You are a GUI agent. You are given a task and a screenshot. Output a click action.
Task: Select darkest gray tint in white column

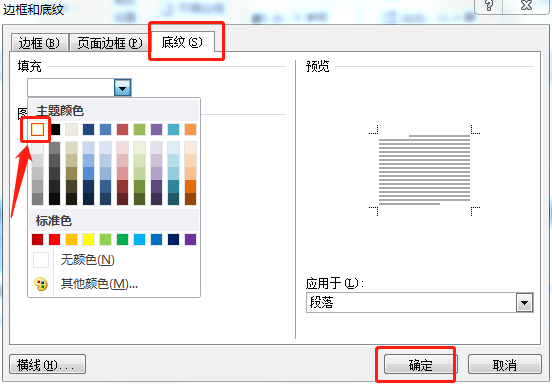pyautogui.click(x=37, y=199)
